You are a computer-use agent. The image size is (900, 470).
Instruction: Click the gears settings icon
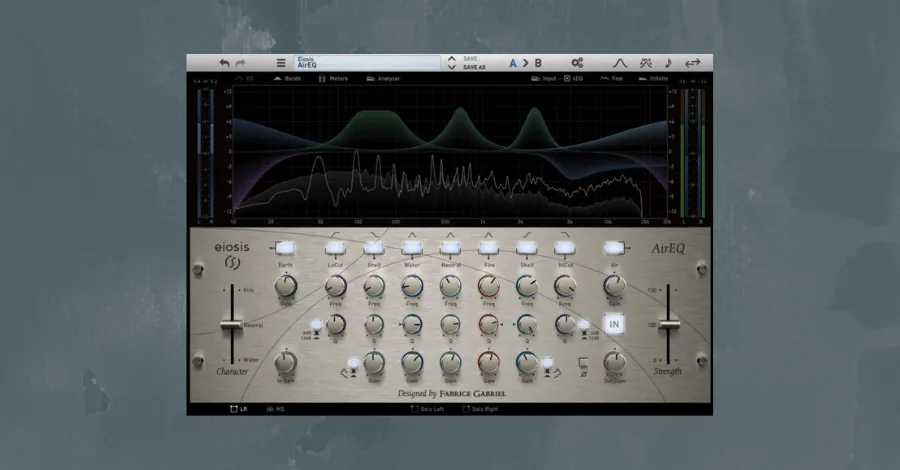577,63
